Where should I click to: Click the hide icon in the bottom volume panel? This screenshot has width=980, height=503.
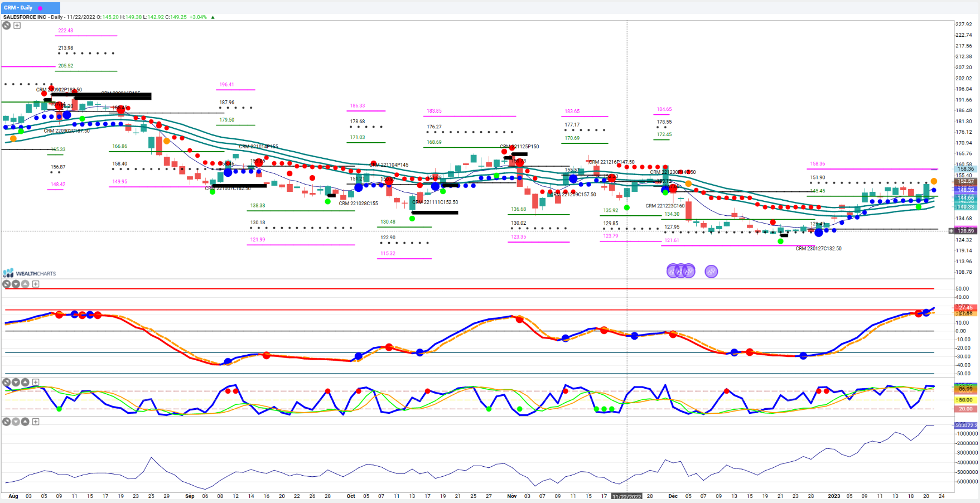(x=7, y=422)
